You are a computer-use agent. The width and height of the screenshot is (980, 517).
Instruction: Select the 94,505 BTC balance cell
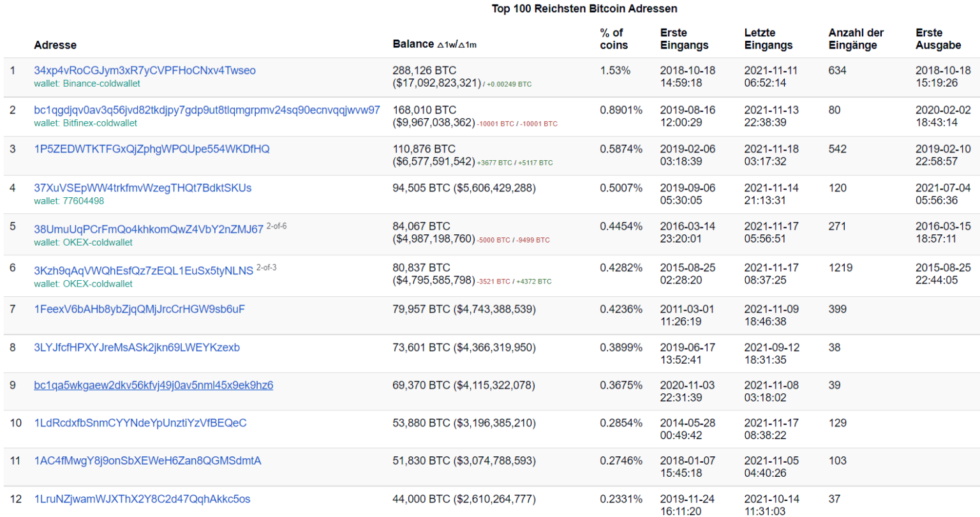point(464,188)
